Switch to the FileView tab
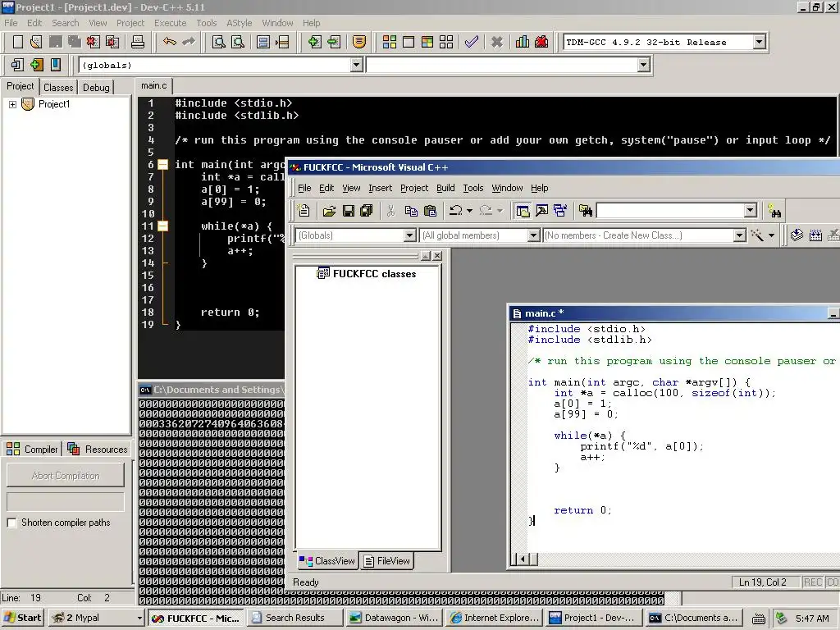 (387, 561)
